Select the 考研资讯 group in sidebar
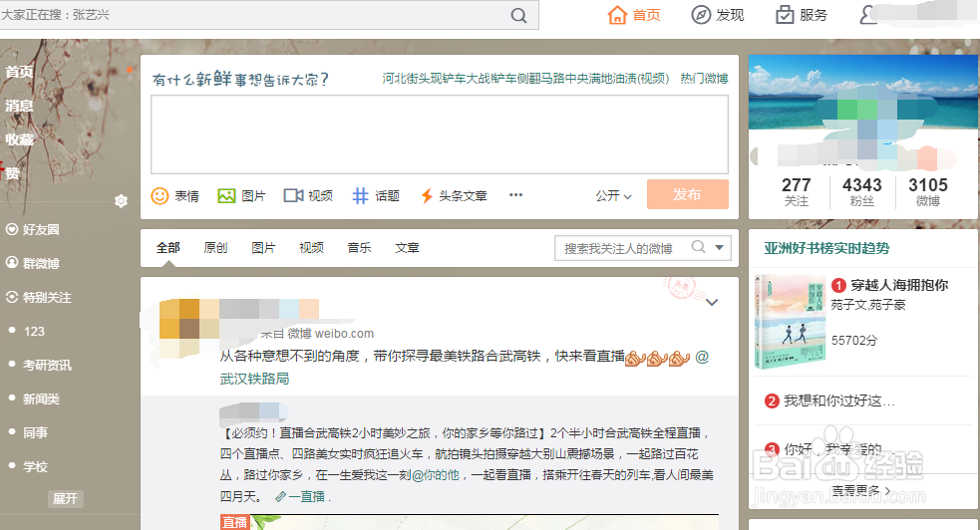 (x=47, y=366)
